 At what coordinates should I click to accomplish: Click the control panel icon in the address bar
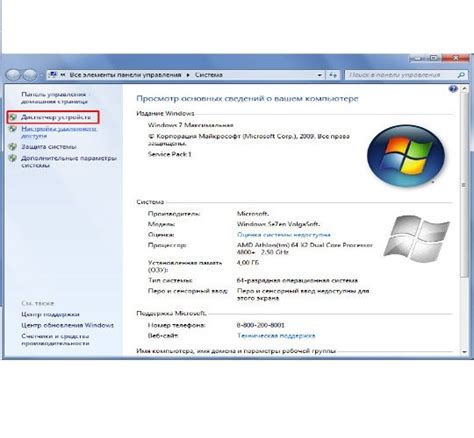point(53,75)
